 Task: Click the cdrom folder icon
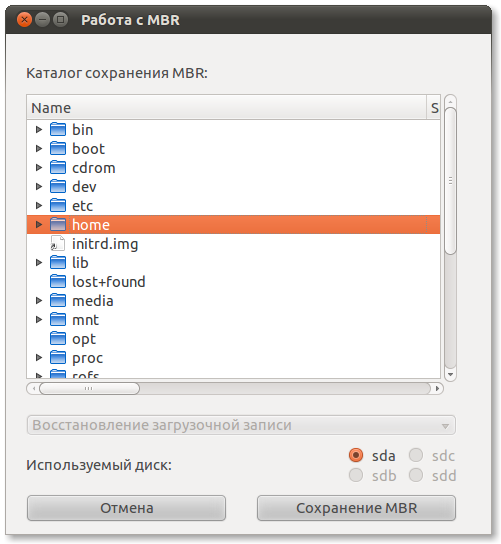coord(58,168)
